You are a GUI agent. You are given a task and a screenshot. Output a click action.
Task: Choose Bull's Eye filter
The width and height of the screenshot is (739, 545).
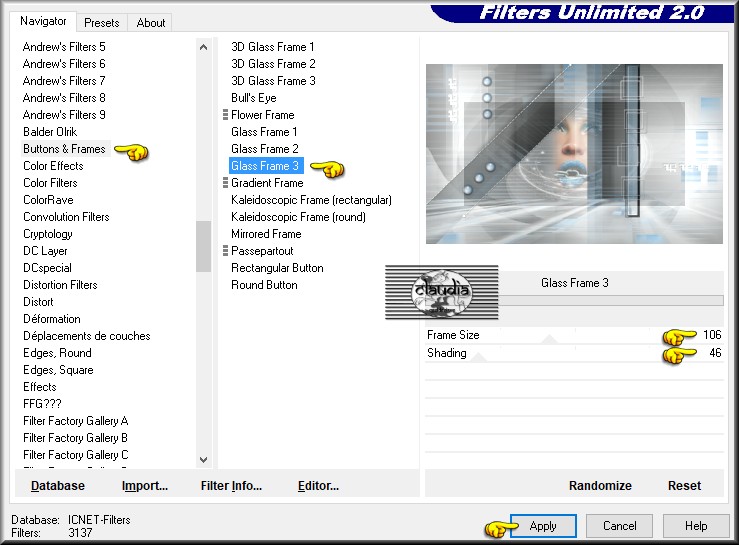tap(254, 98)
